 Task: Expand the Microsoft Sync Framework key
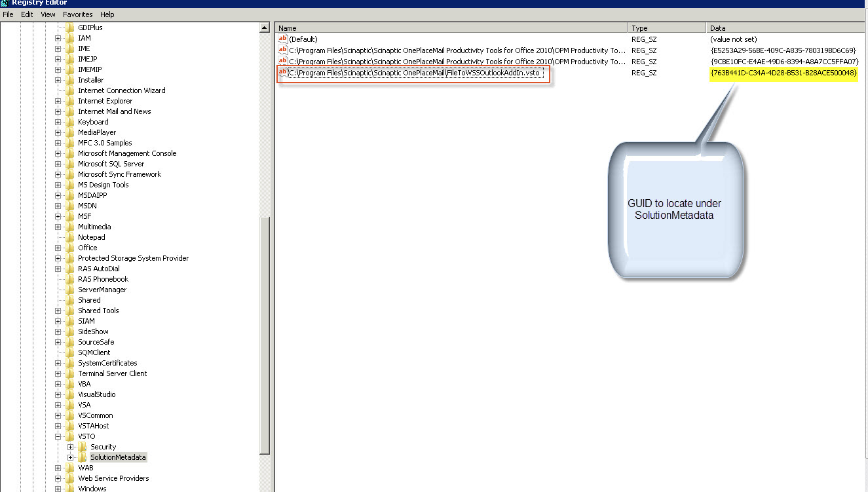click(x=58, y=174)
